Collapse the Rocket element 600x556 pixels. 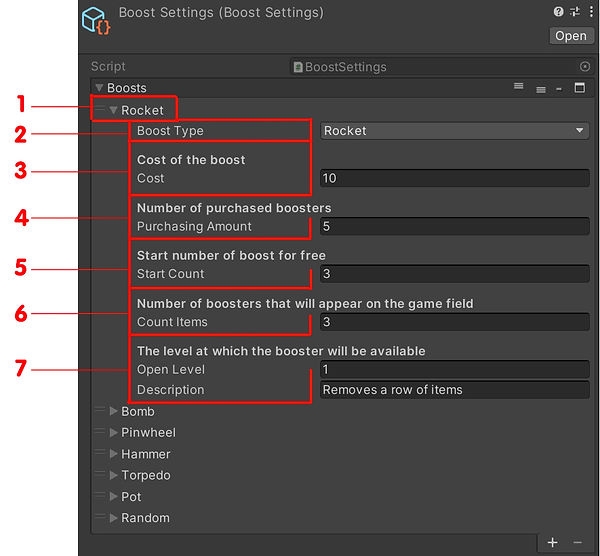114,110
